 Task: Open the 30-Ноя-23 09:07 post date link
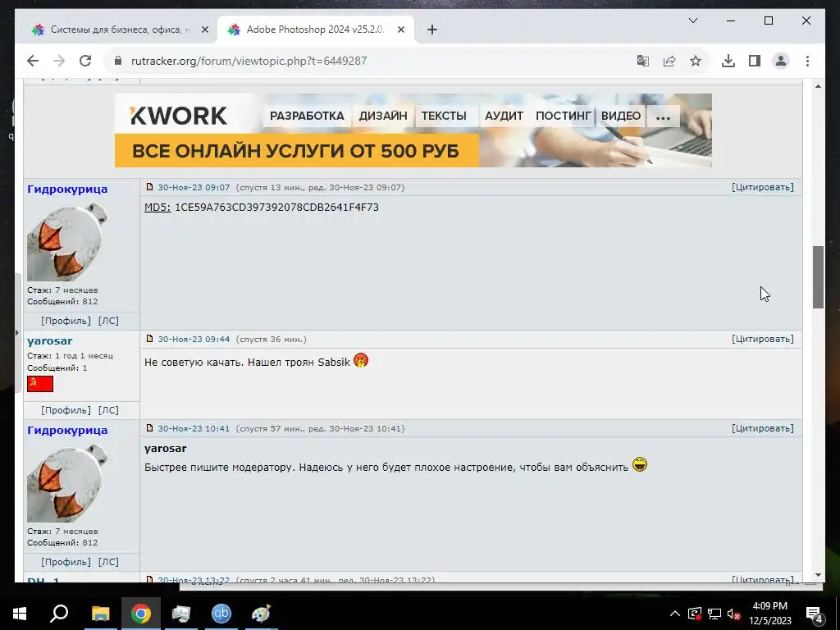[194, 188]
